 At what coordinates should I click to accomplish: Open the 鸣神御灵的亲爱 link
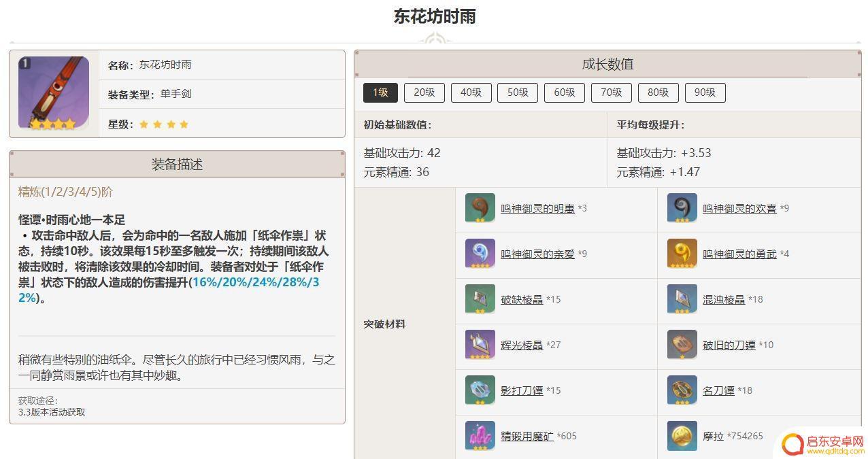(x=537, y=254)
